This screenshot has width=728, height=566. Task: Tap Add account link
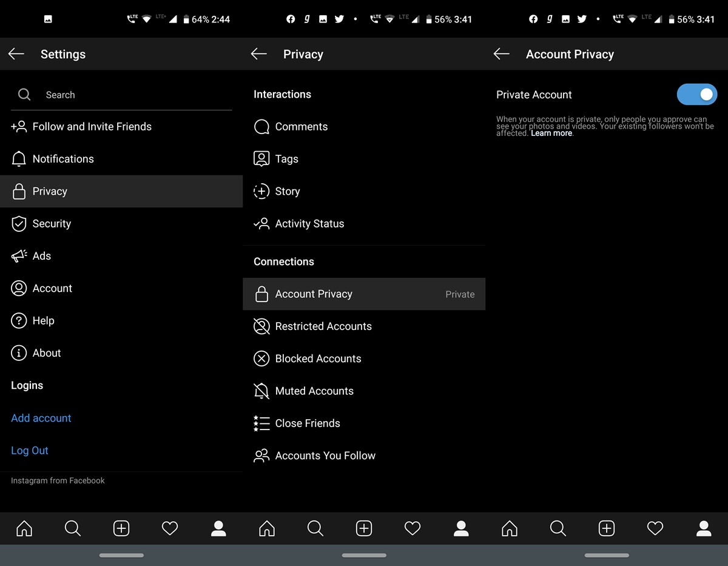point(41,418)
